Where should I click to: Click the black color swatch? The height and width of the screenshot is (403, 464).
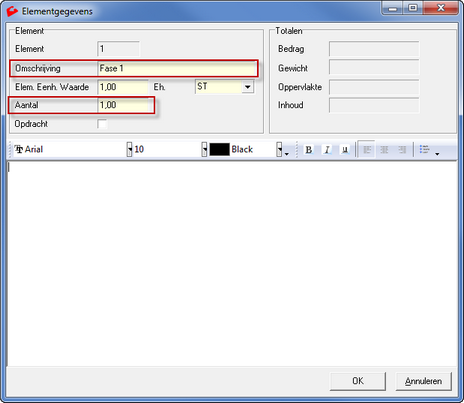tap(219, 149)
